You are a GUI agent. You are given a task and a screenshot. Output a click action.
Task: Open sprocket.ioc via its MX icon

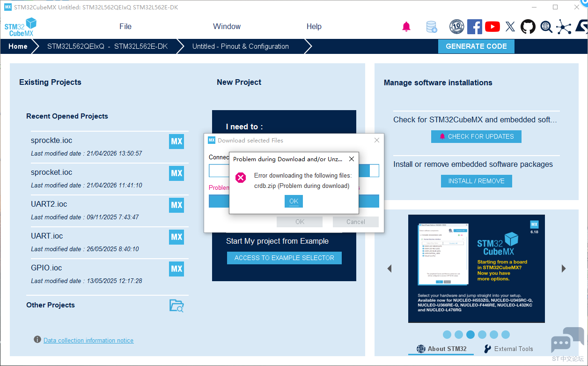point(176,173)
